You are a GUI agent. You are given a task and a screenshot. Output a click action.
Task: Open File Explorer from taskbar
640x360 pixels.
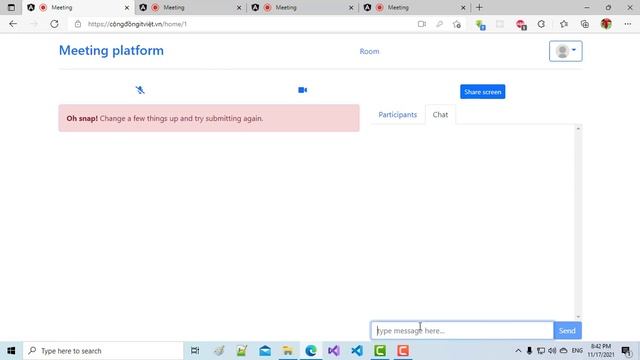click(288, 351)
